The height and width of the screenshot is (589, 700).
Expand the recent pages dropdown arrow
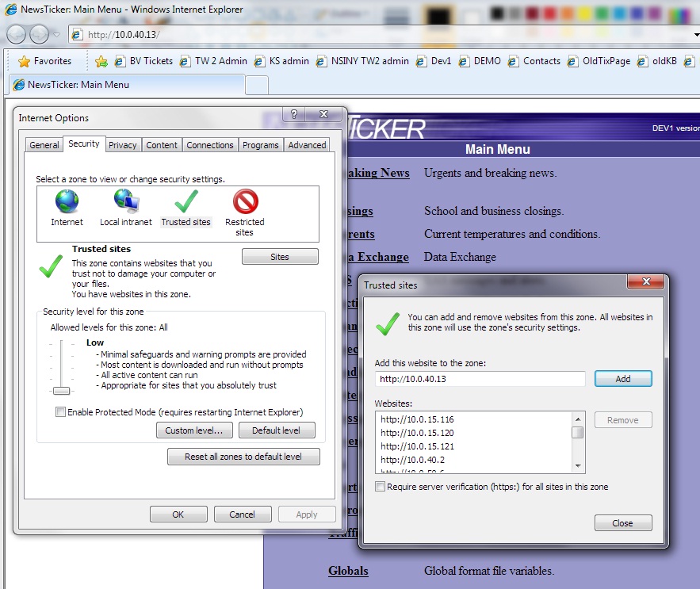[56, 35]
